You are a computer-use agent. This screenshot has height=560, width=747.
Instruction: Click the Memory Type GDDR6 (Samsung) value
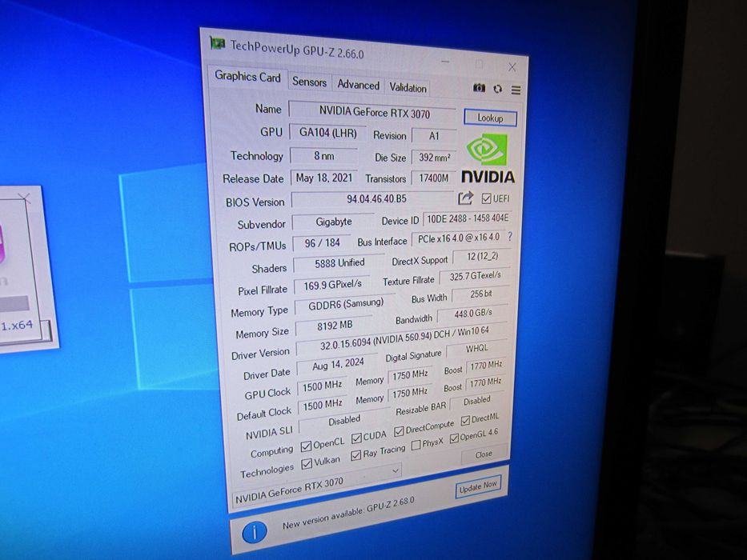click(345, 304)
